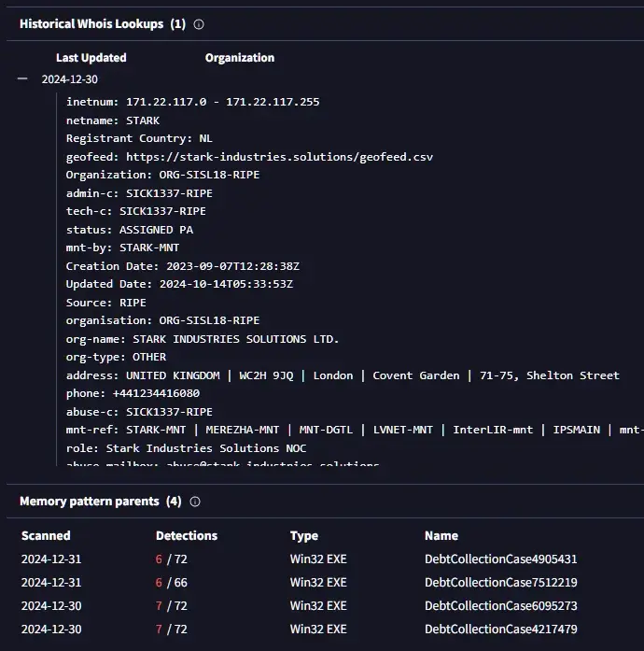Click Win32 EXE type for DebtCollectionCase4905431

click(318, 559)
